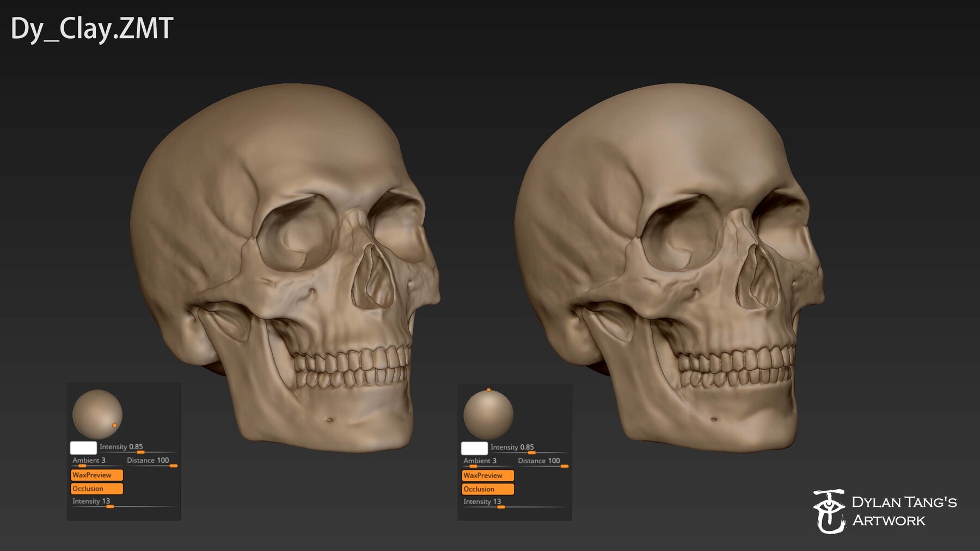Toggle WaxPreview in the right panel
Viewport: 980px width, 551px height.
488,475
